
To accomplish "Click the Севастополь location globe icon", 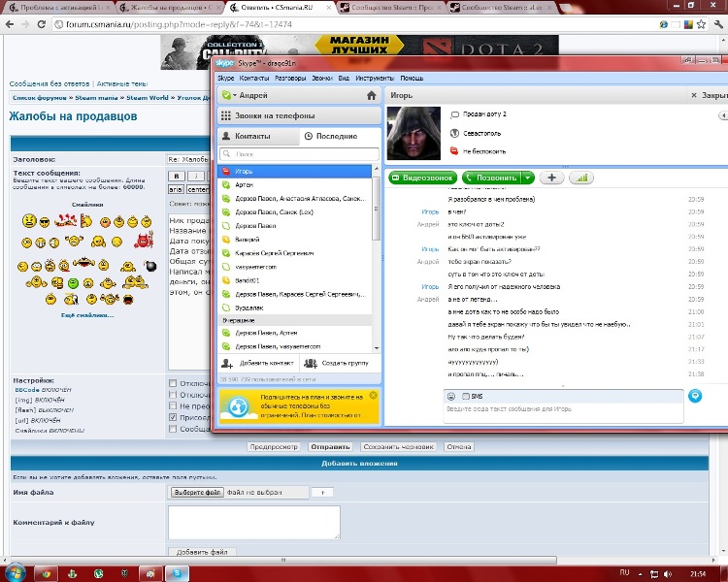I will pos(455,133).
